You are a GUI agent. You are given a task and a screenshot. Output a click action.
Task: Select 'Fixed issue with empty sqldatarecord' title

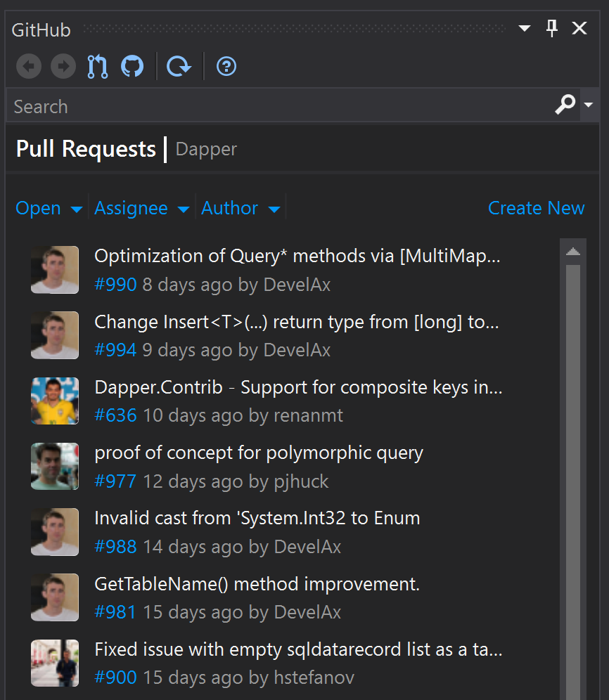coord(298,649)
